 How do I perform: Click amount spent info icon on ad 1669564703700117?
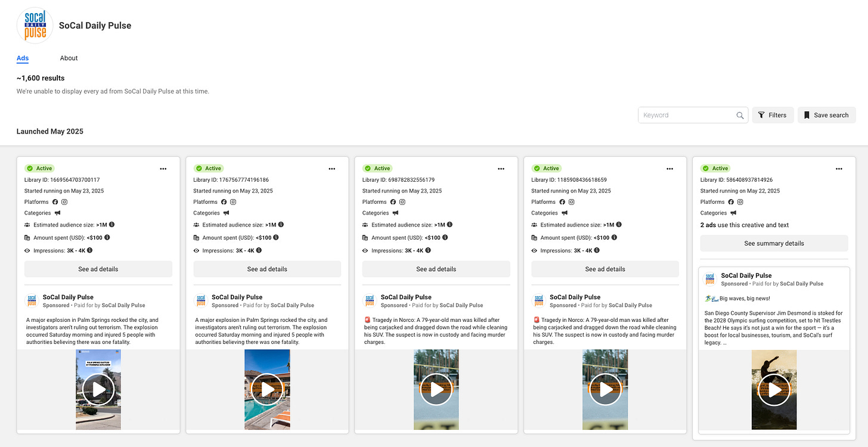pos(107,238)
